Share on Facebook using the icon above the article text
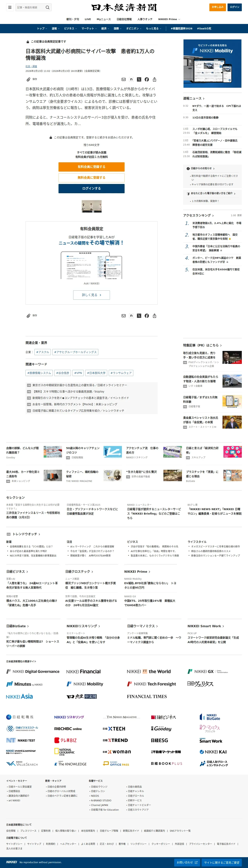Image resolution: width=248 pixels, height=868 pixels. coord(147,80)
